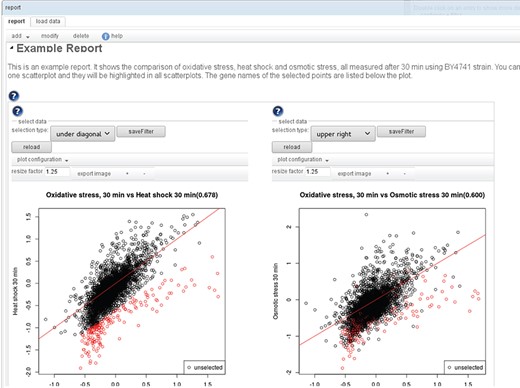Click export image in right panel
This screenshot has height=388, width=520.
pos(354,174)
